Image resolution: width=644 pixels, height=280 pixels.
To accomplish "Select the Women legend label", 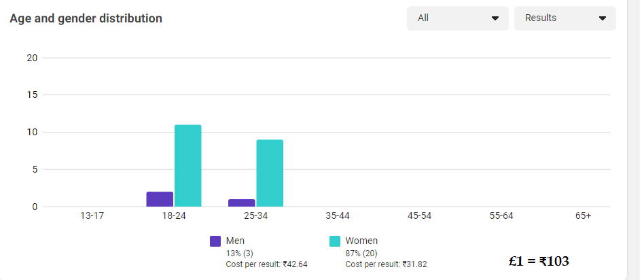I will (361, 241).
